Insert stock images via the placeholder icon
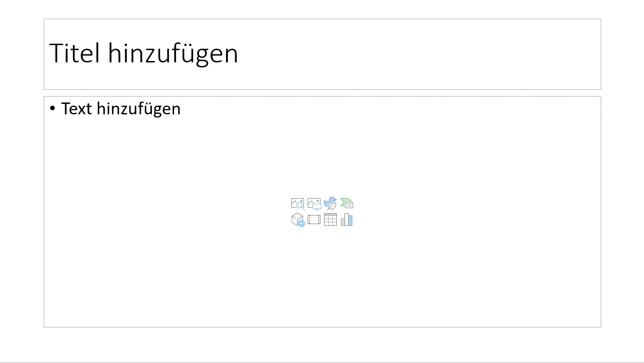Screen dimensions: 644x363 tap(298, 204)
